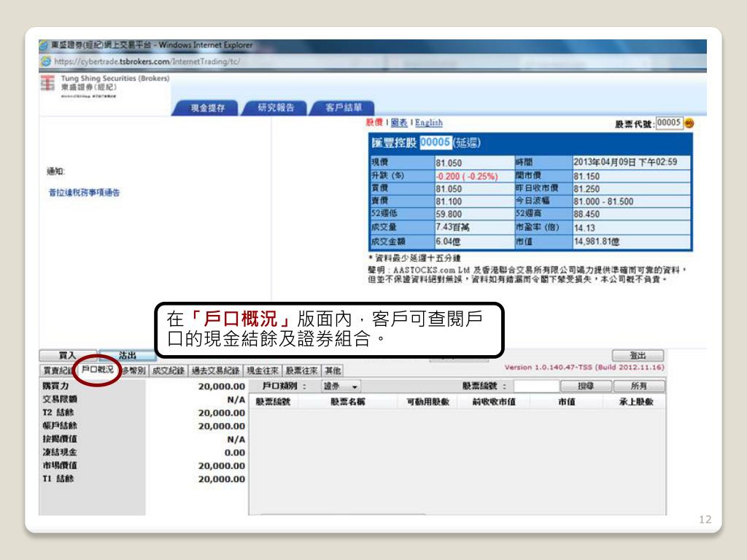The height and width of the screenshot is (560, 747).
Task: Select the 現金往來 tab
Action: pyautogui.click(x=263, y=370)
